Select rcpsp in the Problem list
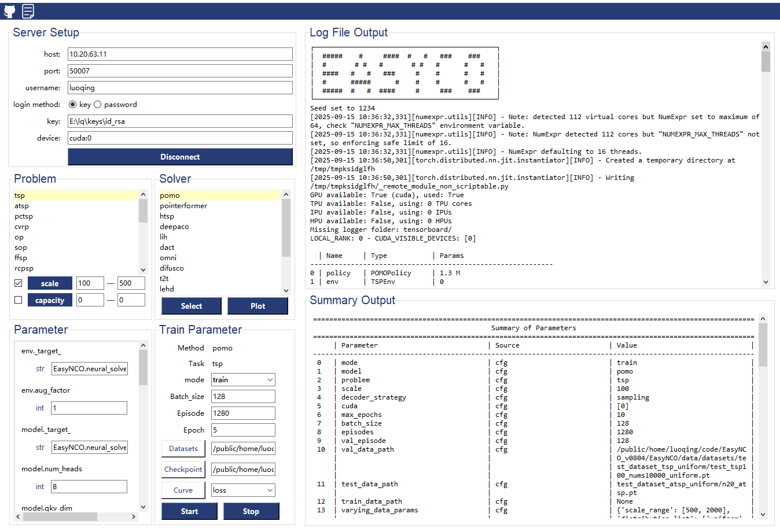 click(x=76, y=268)
